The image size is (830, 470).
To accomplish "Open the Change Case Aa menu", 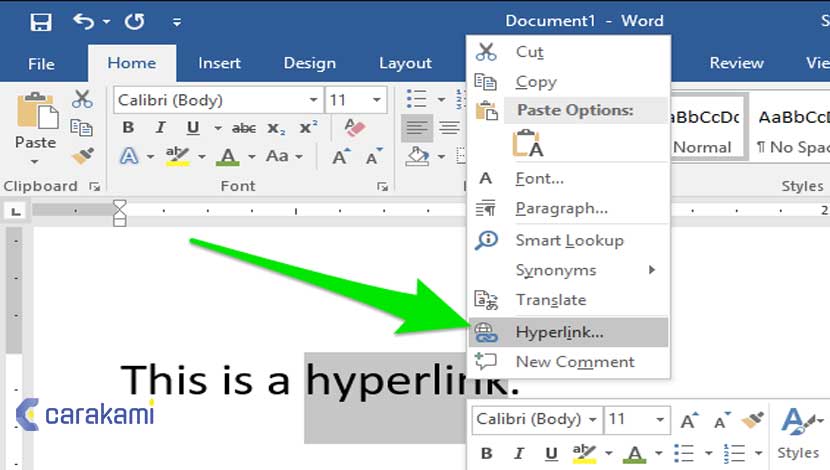I will point(284,156).
